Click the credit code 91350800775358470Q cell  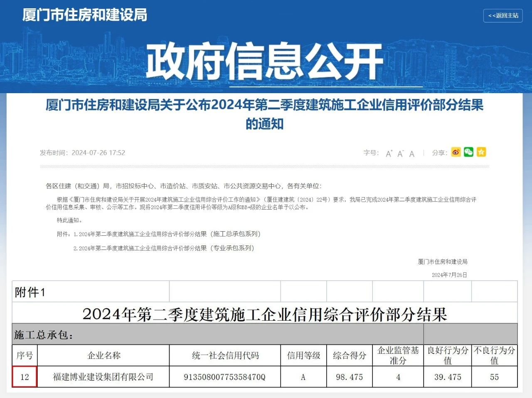pos(225,377)
